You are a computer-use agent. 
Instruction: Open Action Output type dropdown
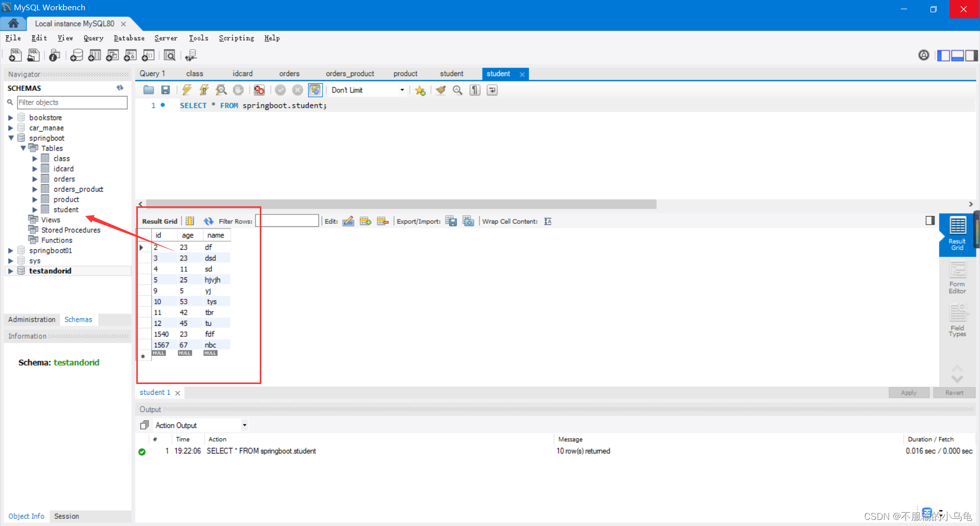click(244, 425)
